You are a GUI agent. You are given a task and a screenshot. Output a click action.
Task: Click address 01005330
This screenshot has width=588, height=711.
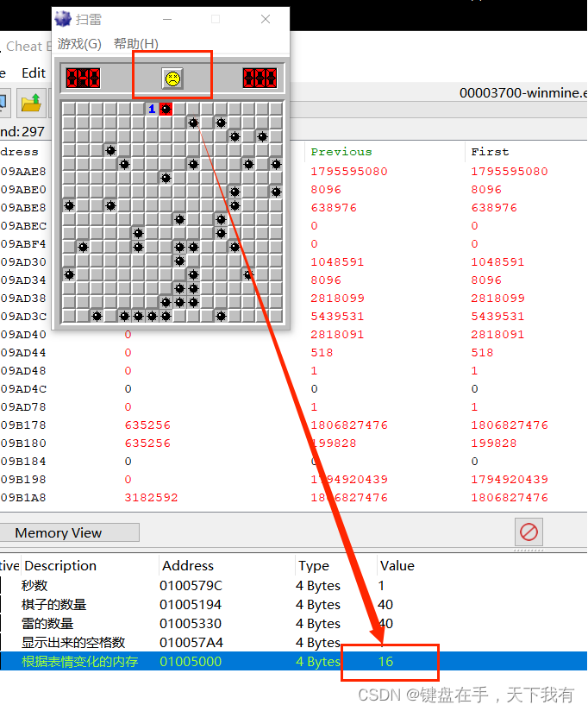pyautogui.click(x=191, y=624)
